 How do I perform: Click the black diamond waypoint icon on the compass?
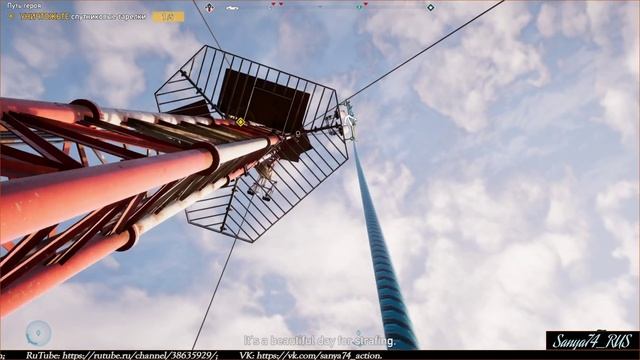431,7
